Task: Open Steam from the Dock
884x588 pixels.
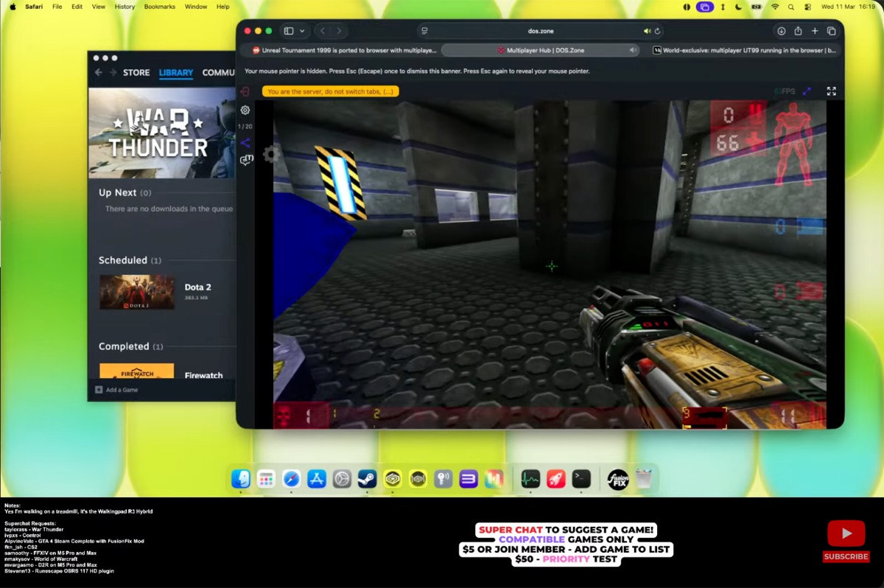Action: (367, 479)
